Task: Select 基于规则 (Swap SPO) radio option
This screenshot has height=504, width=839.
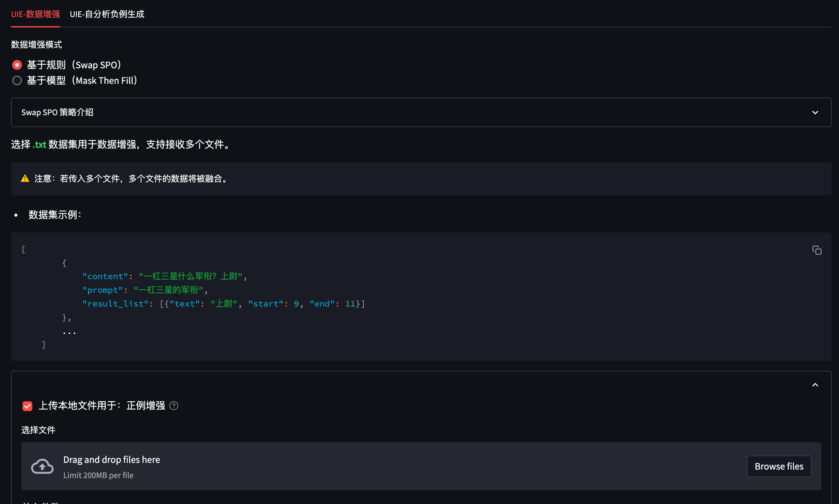Action: coord(17,65)
